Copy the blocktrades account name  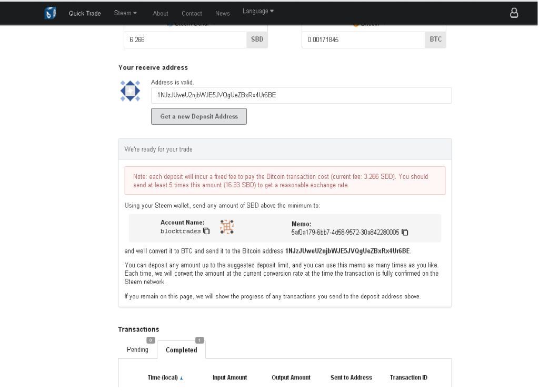(x=206, y=231)
